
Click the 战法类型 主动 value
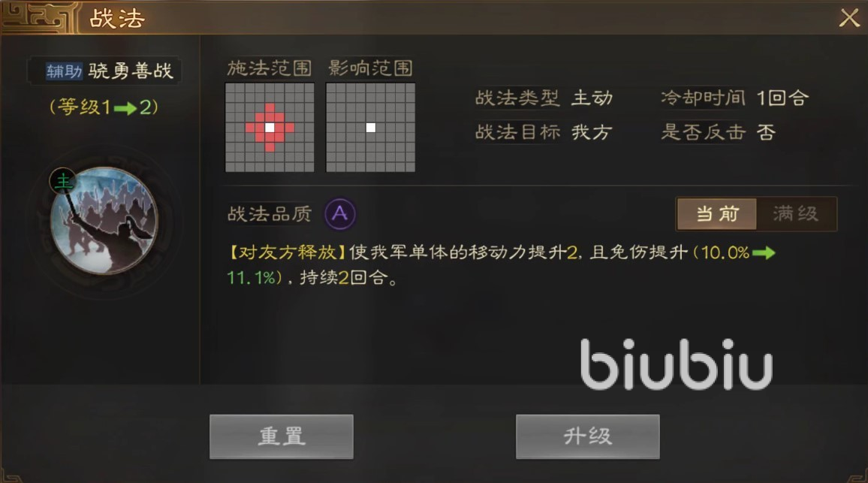(x=592, y=98)
